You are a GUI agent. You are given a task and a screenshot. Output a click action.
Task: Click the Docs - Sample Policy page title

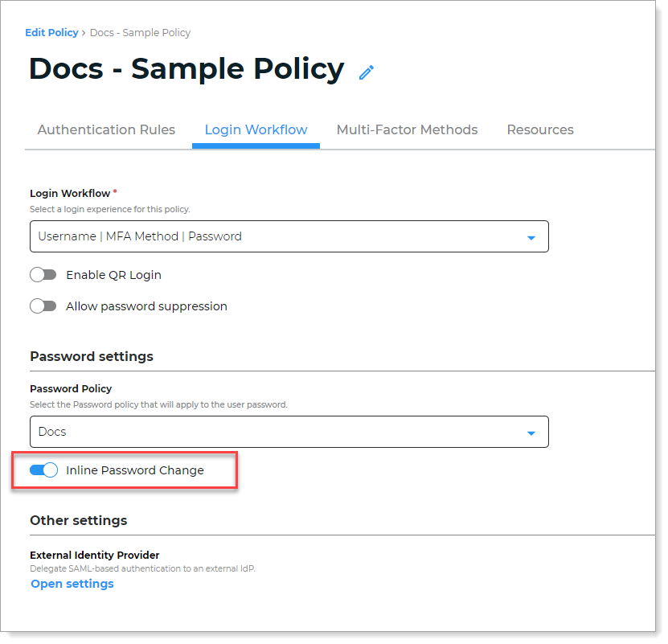pyautogui.click(x=186, y=69)
